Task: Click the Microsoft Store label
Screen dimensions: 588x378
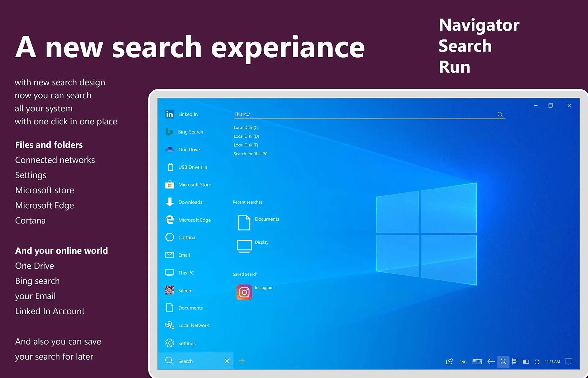Action: coord(195,184)
